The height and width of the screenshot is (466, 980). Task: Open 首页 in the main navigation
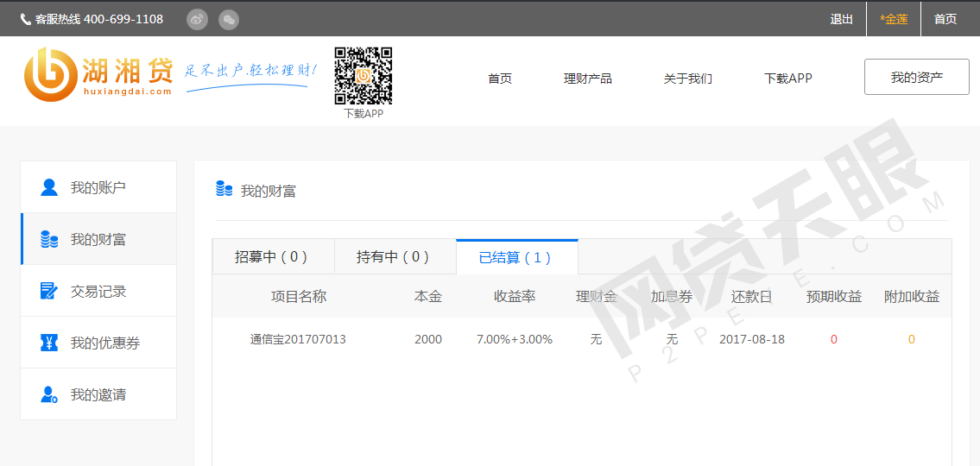(500, 79)
